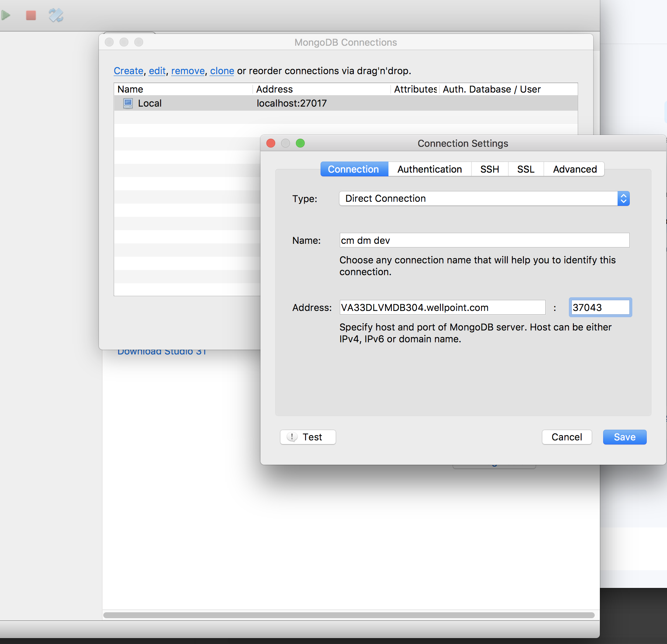Click the rotate results toolbar icon

56,15
